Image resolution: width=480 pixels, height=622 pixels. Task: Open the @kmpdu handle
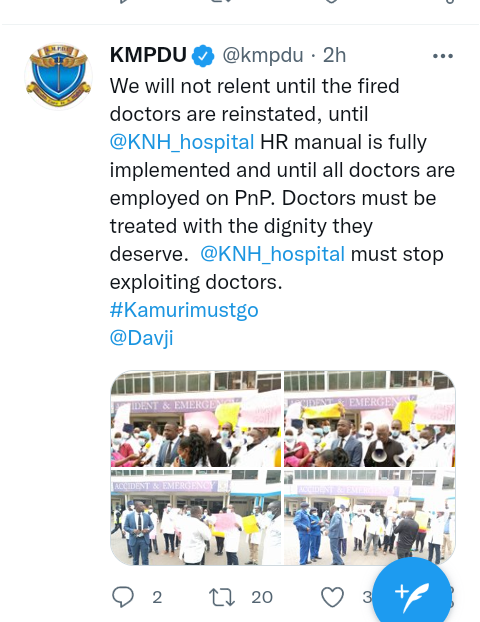(263, 56)
